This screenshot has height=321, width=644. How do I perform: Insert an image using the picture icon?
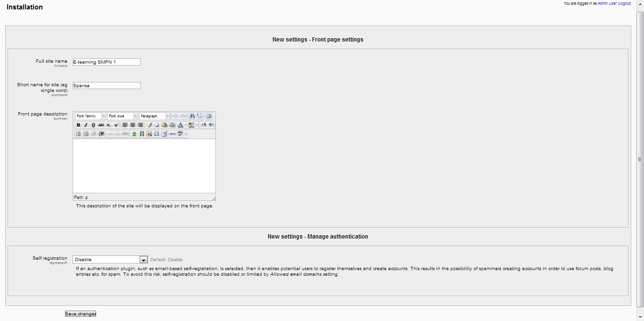[134, 134]
